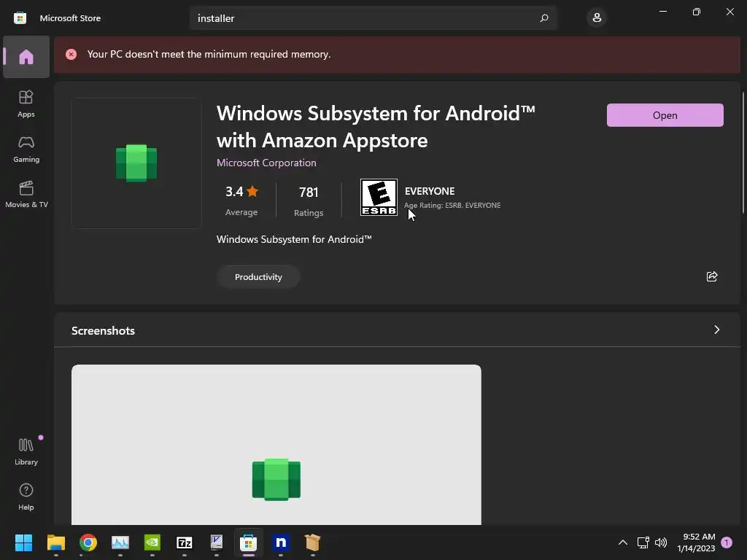Screen dimensions: 747x560
Task: Click the search magnifier icon
Action: pyautogui.click(x=544, y=18)
